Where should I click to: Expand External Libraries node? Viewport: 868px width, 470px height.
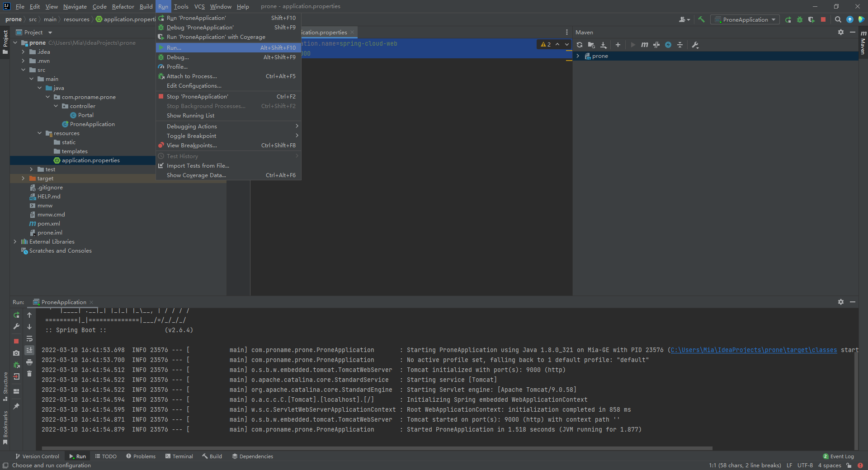(x=15, y=242)
